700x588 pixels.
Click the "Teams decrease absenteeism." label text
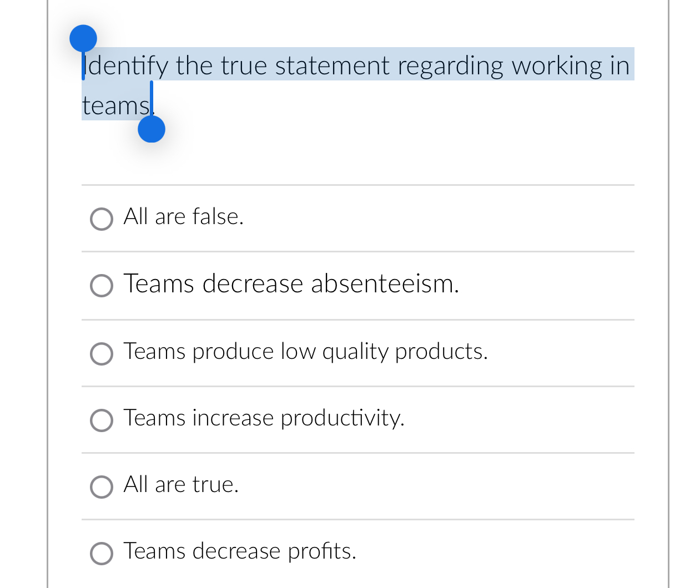coord(291,285)
